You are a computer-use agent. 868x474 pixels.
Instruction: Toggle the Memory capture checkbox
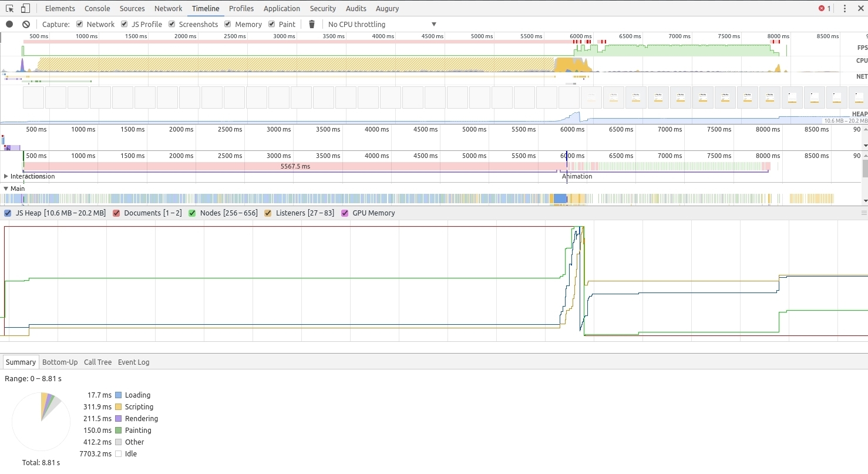pyautogui.click(x=228, y=24)
